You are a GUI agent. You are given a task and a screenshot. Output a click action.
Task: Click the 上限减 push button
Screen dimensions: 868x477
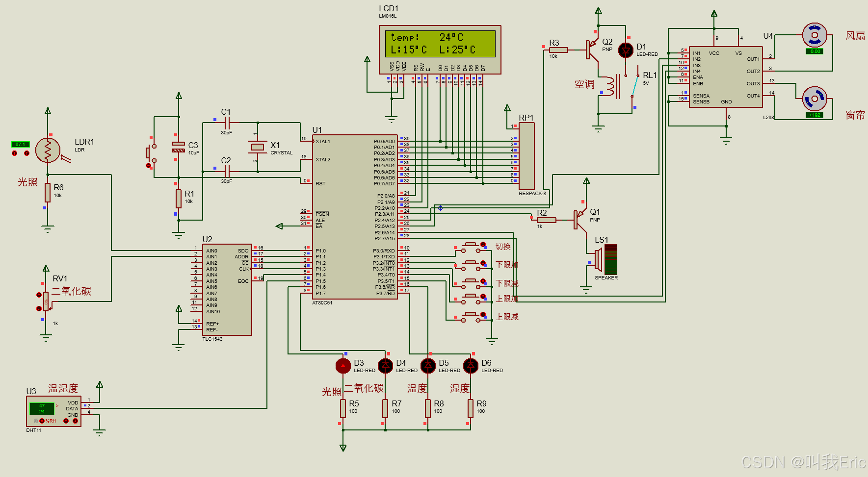471,317
